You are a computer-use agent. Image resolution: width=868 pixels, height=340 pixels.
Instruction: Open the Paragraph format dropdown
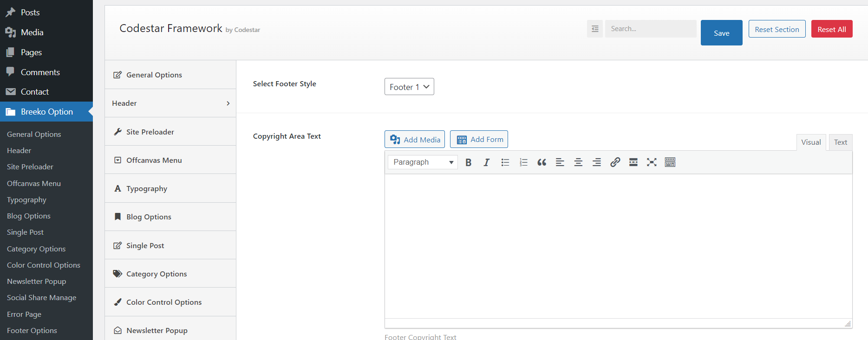pyautogui.click(x=423, y=162)
